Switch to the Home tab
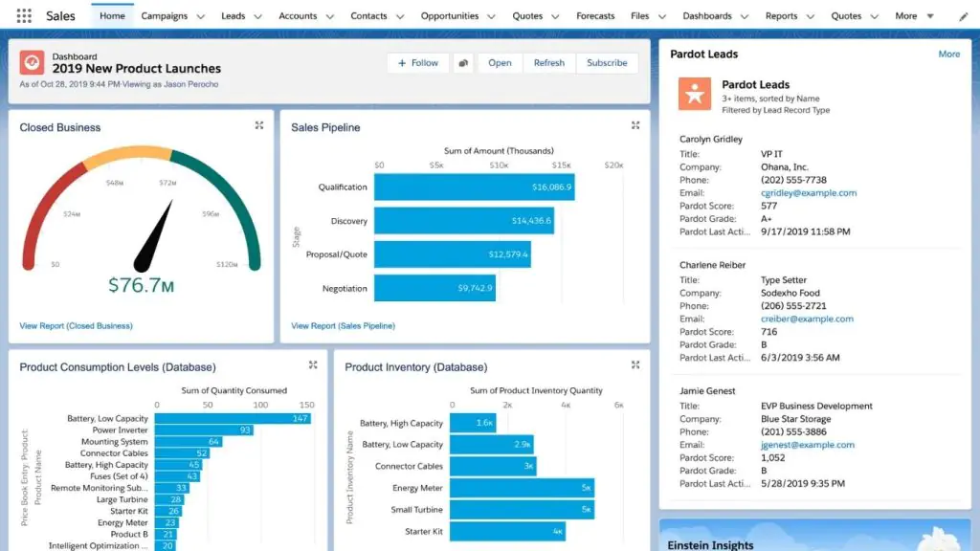Screen dimensions: 980x551 (x=111, y=15)
